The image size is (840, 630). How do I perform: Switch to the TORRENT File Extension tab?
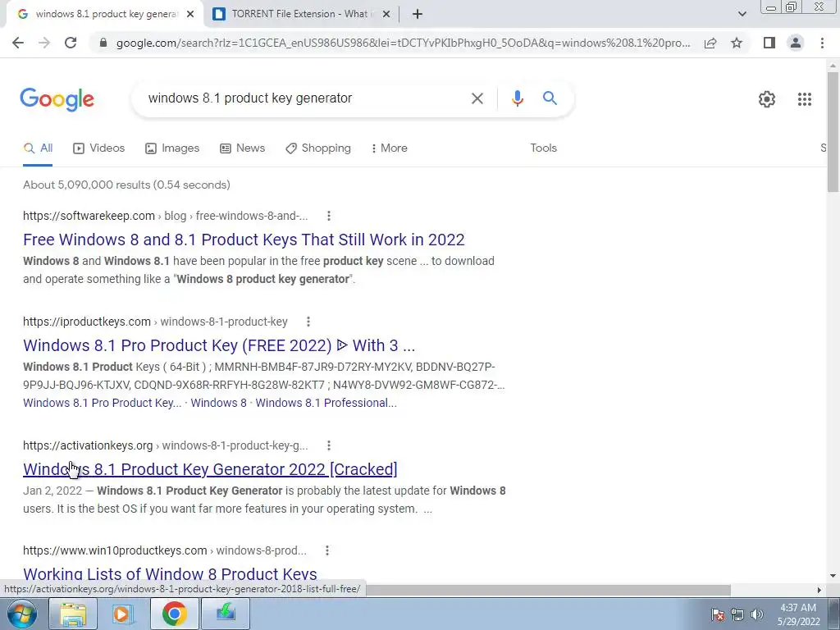pyautogui.click(x=300, y=15)
